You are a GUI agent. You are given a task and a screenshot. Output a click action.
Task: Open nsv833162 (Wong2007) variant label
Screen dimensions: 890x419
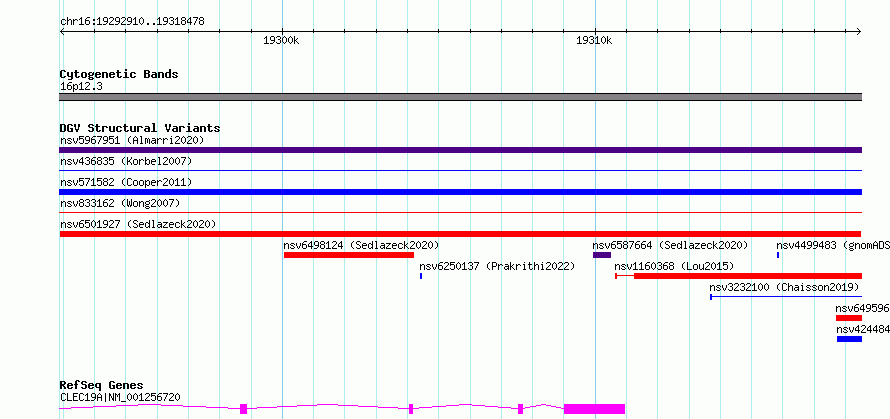[x=120, y=203]
